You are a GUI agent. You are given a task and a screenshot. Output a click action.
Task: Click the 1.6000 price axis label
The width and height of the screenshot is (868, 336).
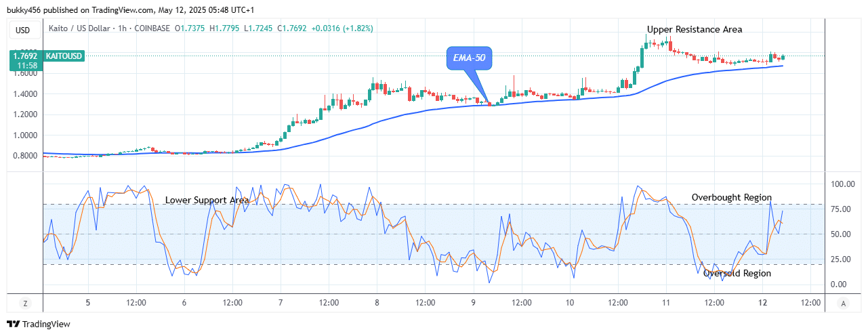pyautogui.click(x=24, y=73)
